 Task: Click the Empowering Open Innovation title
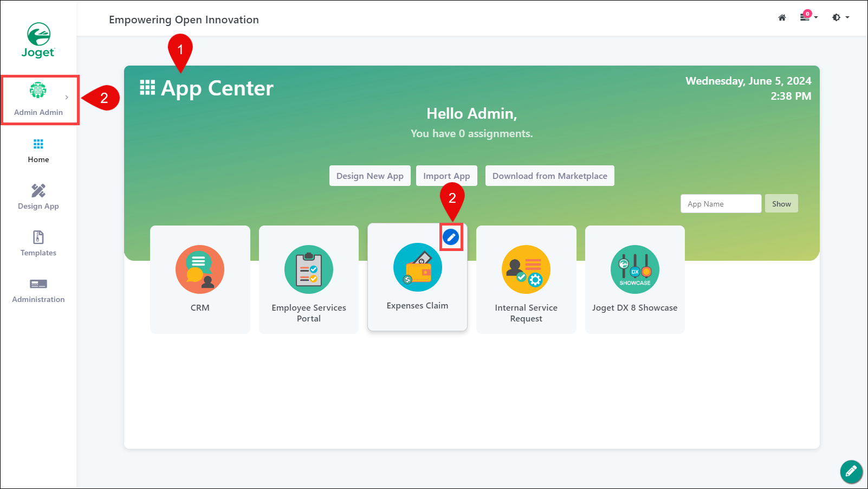coord(184,20)
